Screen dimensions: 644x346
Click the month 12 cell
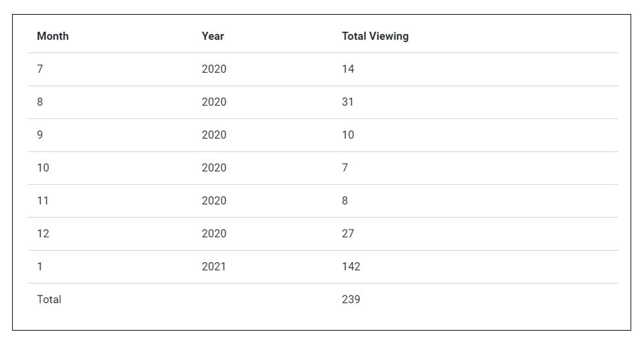pyautogui.click(x=43, y=234)
